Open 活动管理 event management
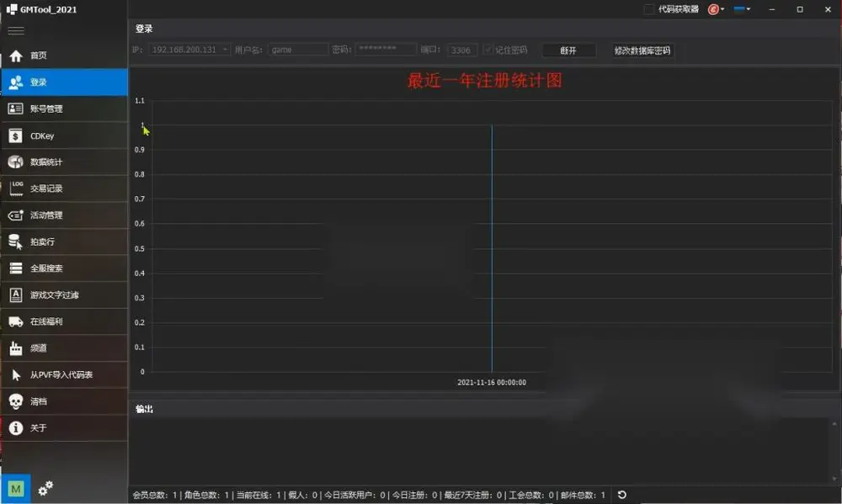This screenshot has width=842, height=504. pos(64,215)
